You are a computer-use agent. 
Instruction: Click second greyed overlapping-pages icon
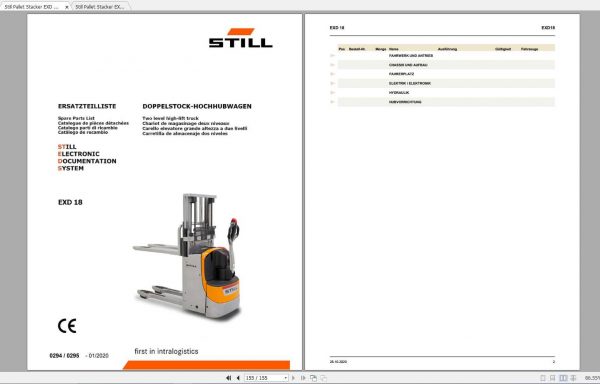click(x=323, y=378)
